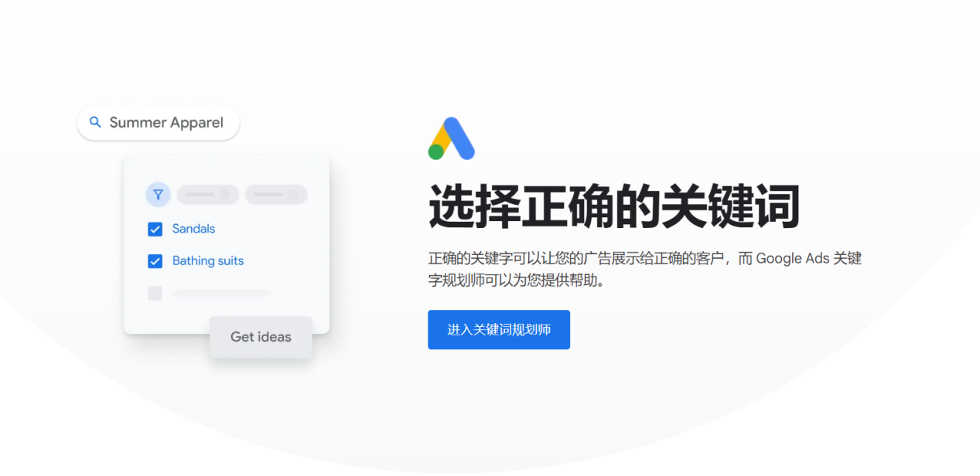Uncheck the Bathing suits checkbox
Viewport: 980px width, 476px height.
click(155, 261)
